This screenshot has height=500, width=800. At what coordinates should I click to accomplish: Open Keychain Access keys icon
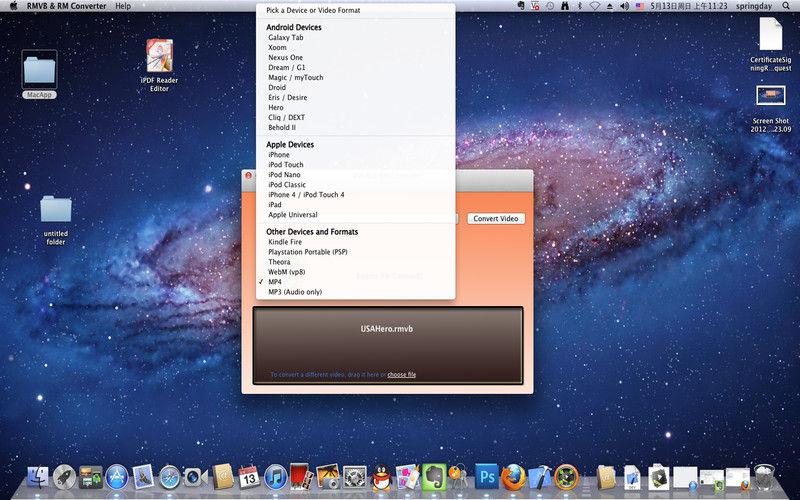pyautogui.click(x=459, y=477)
